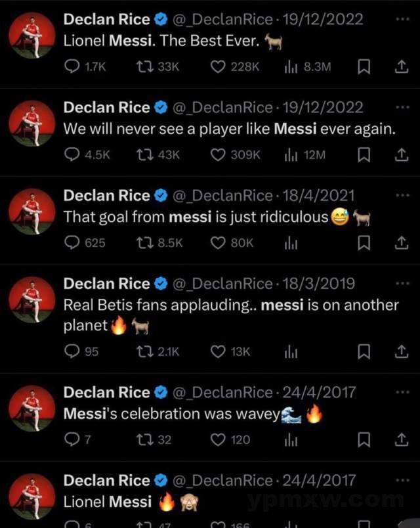420x528 pixels.
Task: Share the Real Betis fans tweet
Action: 400,351
